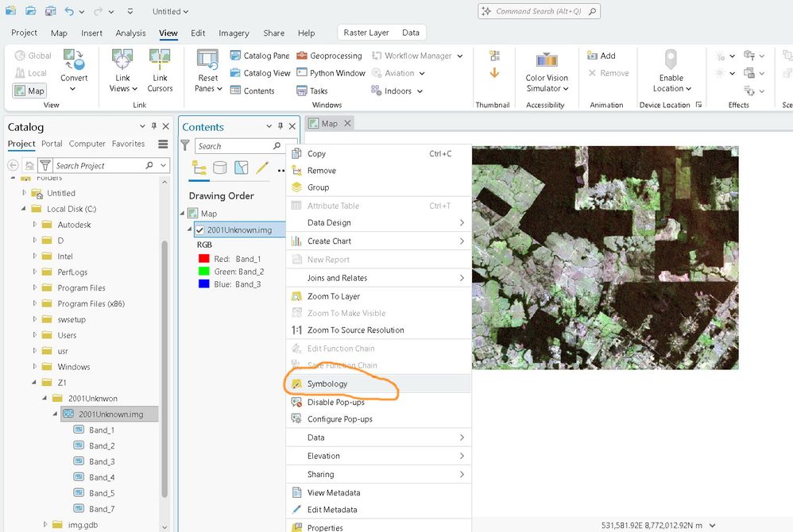Open the Analysis ribbon tab

130,33
